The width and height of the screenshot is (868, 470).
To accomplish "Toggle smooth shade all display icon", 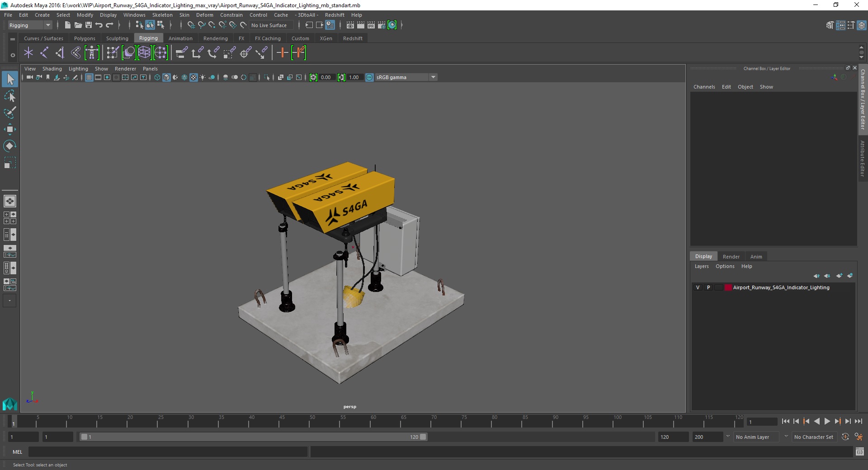I will pyautogui.click(x=166, y=77).
